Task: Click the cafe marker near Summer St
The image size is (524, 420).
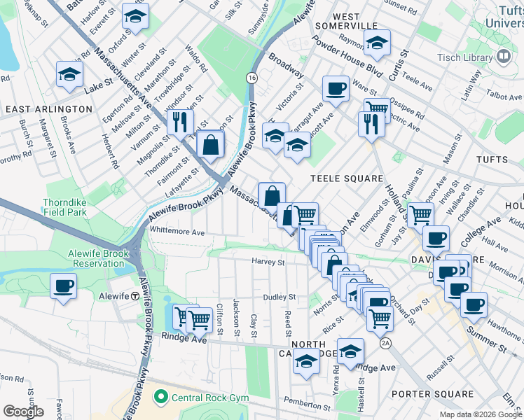Action: [x=474, y=307]
